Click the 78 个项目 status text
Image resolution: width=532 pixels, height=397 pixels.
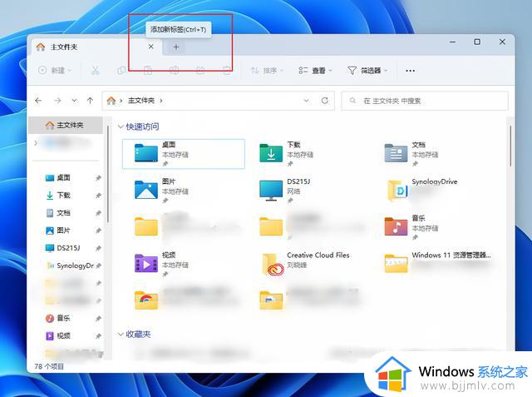(49, 366)
